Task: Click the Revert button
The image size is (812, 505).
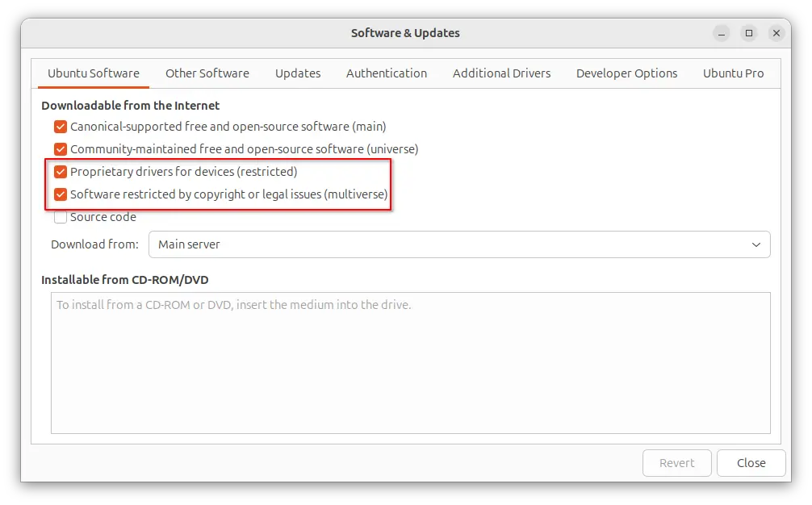Action: [677, 463]
